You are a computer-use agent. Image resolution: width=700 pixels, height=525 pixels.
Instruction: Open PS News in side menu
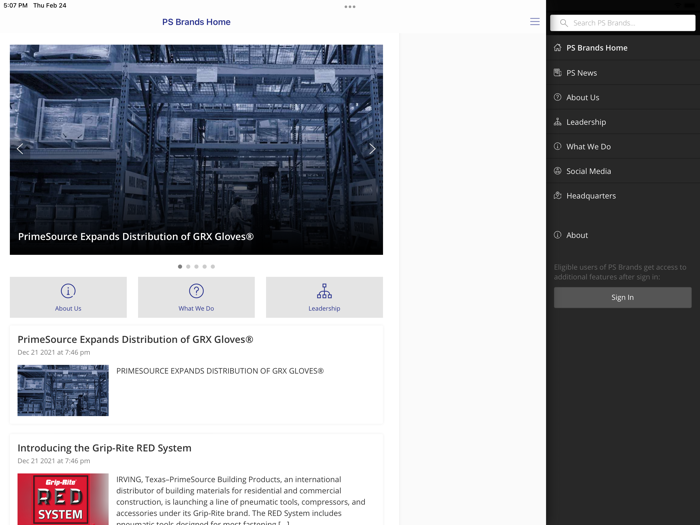(623, 72)
